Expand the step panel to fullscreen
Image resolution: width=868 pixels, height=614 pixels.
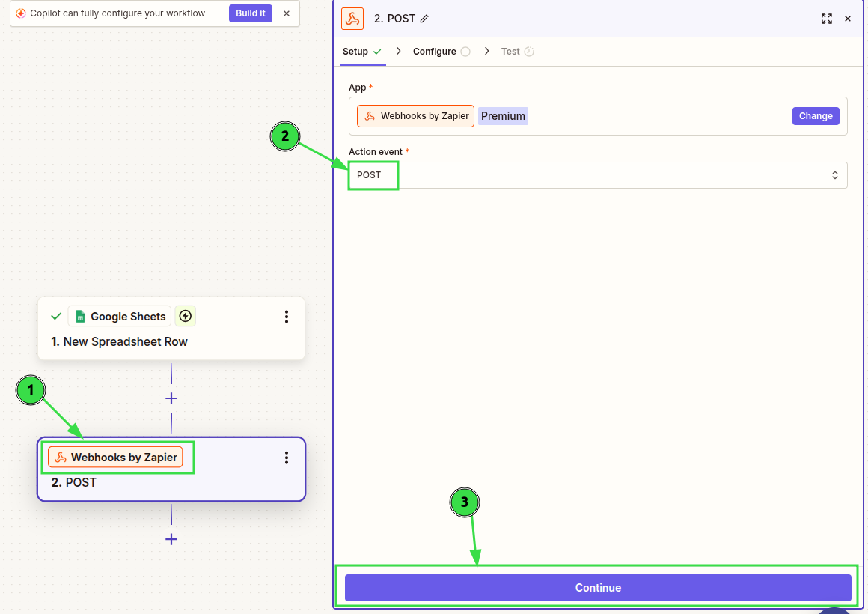pyautogui.click(x=827, y=19)
